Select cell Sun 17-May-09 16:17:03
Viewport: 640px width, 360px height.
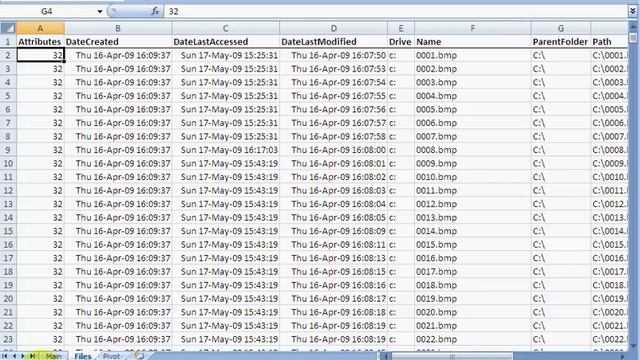(x=226, y=150)
